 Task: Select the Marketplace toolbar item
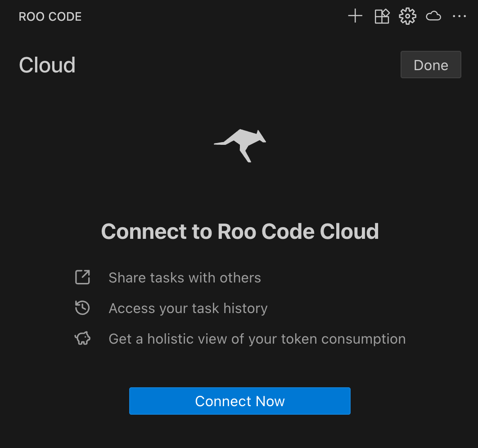point(382,16)
